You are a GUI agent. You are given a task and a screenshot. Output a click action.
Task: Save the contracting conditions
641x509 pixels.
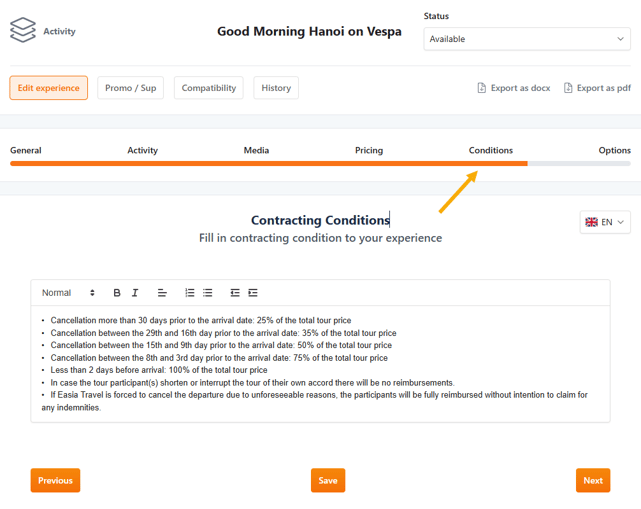[328, 480]
